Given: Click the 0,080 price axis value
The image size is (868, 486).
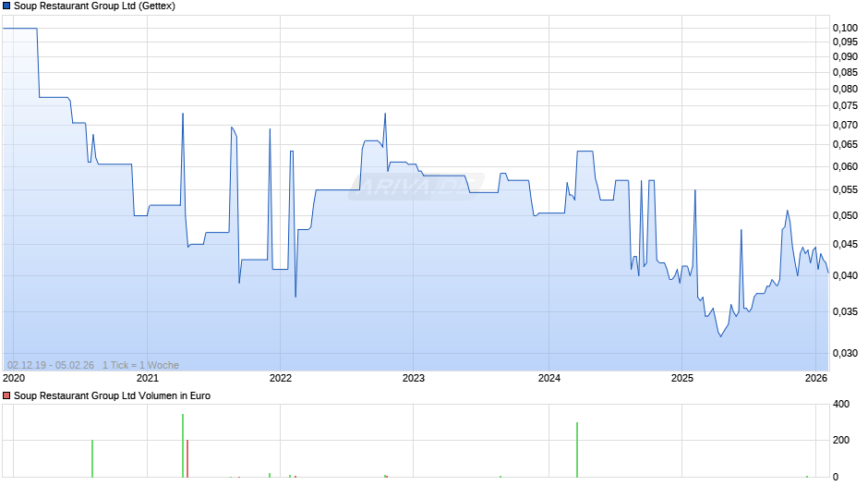Looking at the screenshot, I should click(845, 89).
